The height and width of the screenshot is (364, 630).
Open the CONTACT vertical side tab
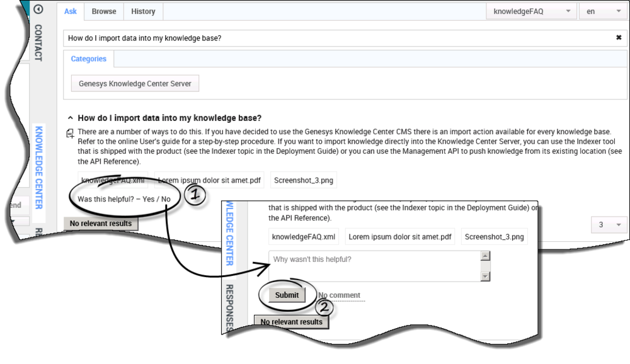38,43
